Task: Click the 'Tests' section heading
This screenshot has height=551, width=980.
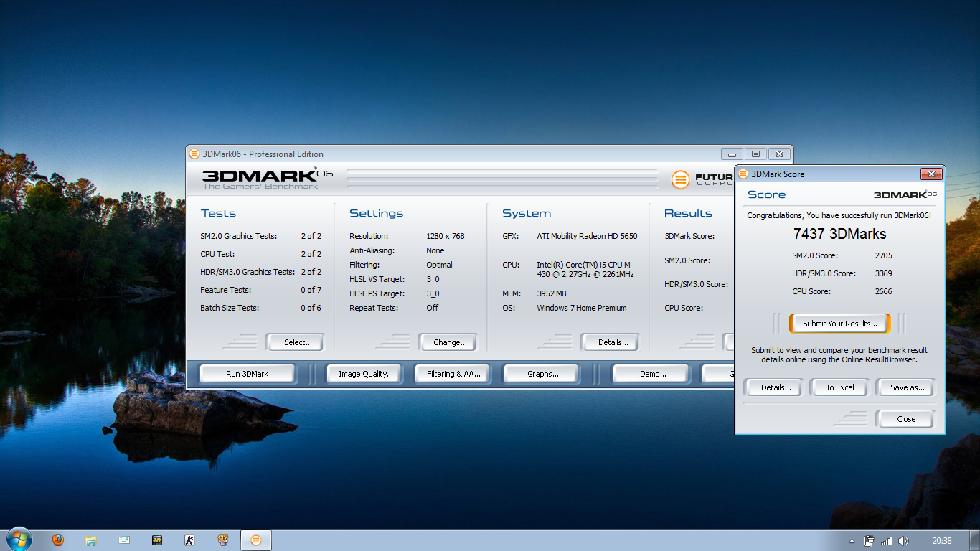Action: (x=218, y=213)
